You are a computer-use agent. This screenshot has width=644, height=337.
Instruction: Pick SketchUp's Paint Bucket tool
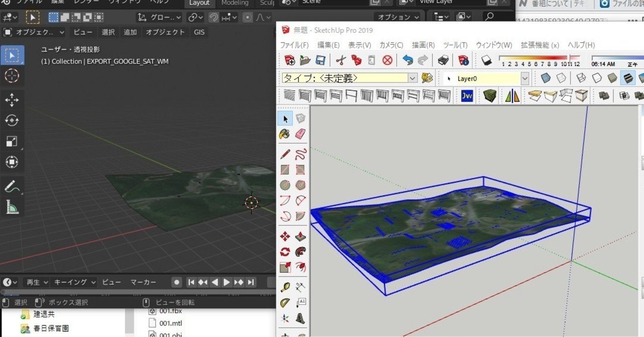pyautogui.click(x=285, y=134)
